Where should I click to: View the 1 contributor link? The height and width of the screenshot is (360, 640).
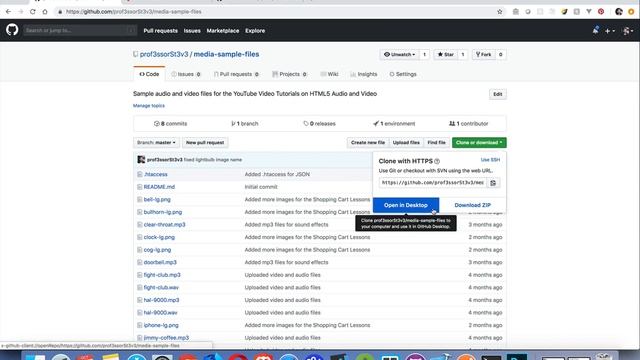pos(469,124)
